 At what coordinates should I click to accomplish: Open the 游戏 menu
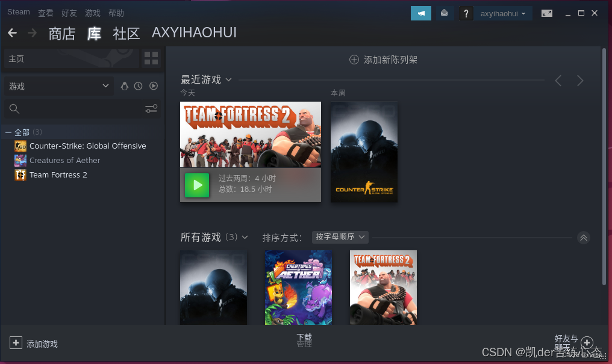[x=93, y=13]
